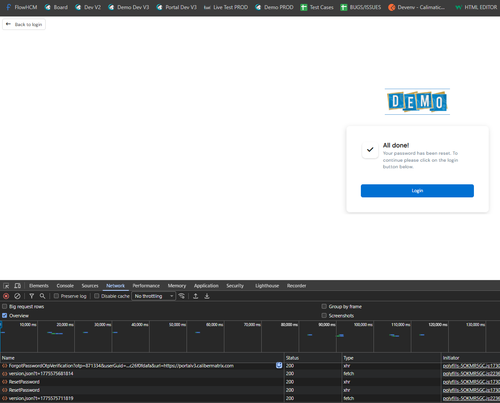
Task: Toggle the device toolbar icon
Action: click(x=17, y=286)
